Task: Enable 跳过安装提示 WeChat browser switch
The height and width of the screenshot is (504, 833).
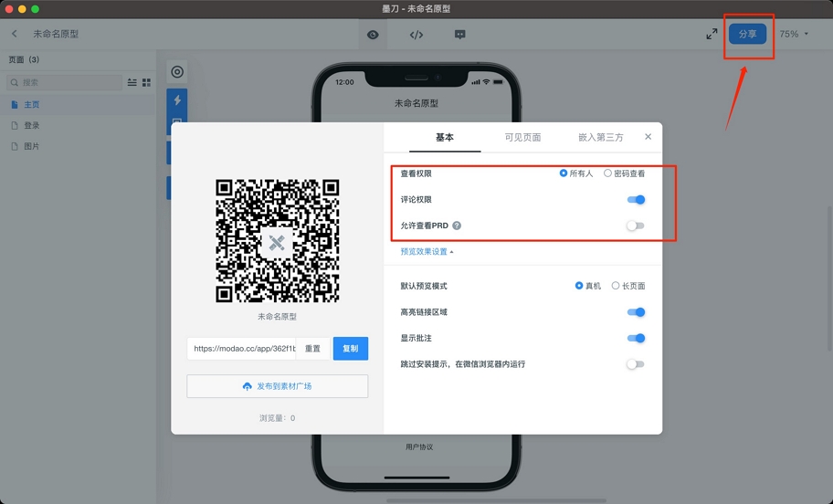Action: click(636, 364)
